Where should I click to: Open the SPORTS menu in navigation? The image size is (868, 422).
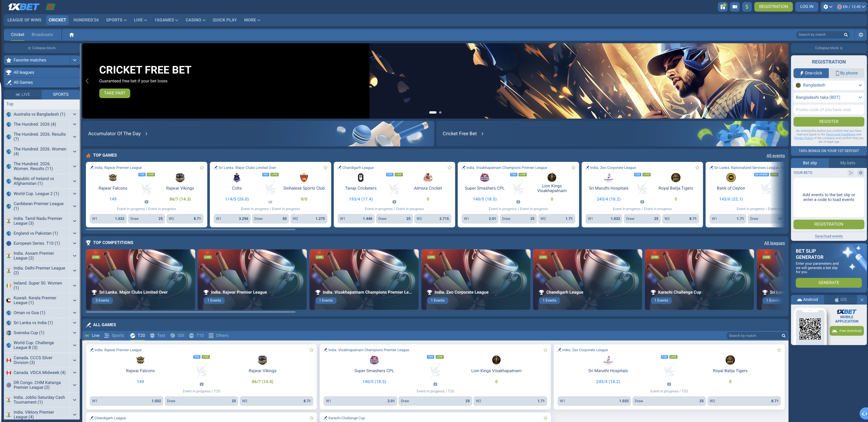[x=116, y=20]
